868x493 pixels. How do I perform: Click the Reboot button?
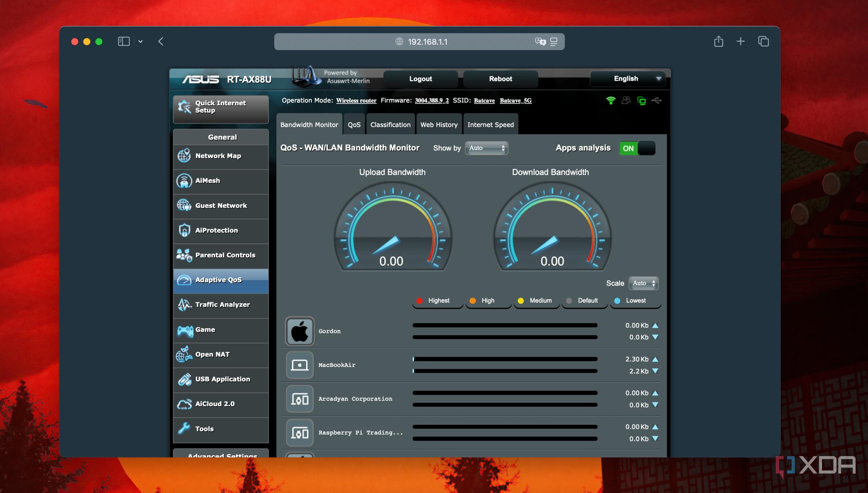[500, 79]
